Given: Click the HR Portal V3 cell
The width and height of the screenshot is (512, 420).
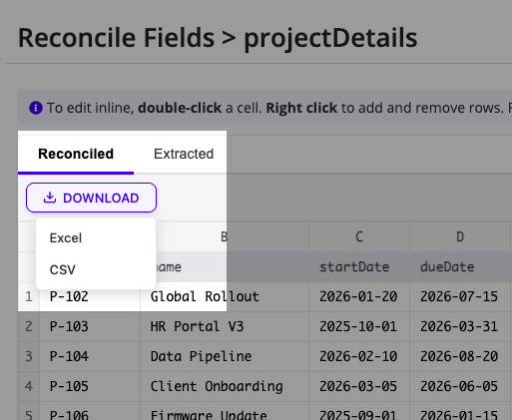Looking at the screenshot, I should [225, 326].
